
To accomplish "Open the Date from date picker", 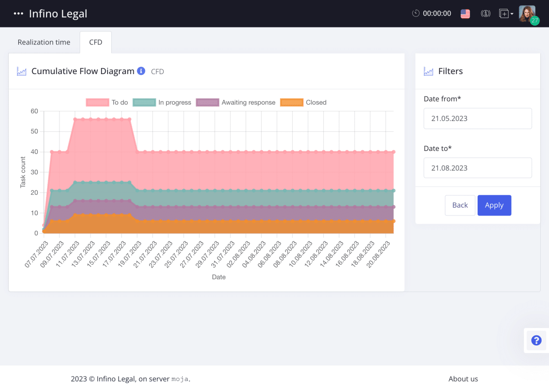I will (x=478, y=118).
